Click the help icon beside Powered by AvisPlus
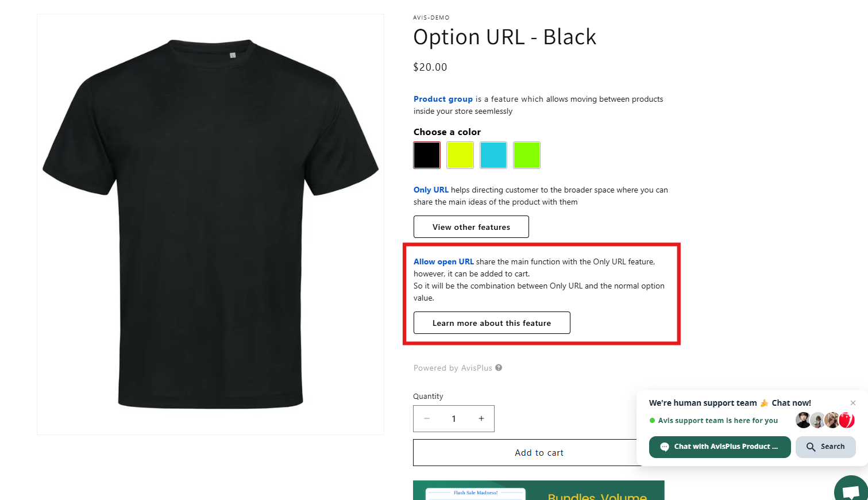Screen dimensions: 868x500 click(499, 368)
